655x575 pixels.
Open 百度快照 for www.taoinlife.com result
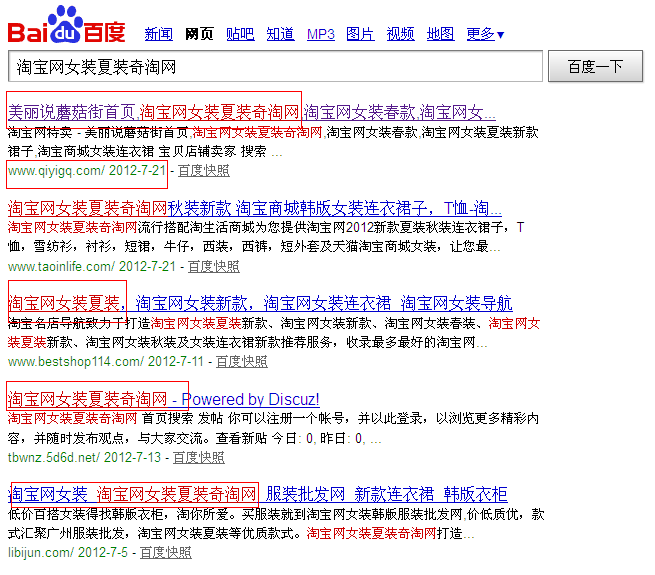(x=213, y=267)
